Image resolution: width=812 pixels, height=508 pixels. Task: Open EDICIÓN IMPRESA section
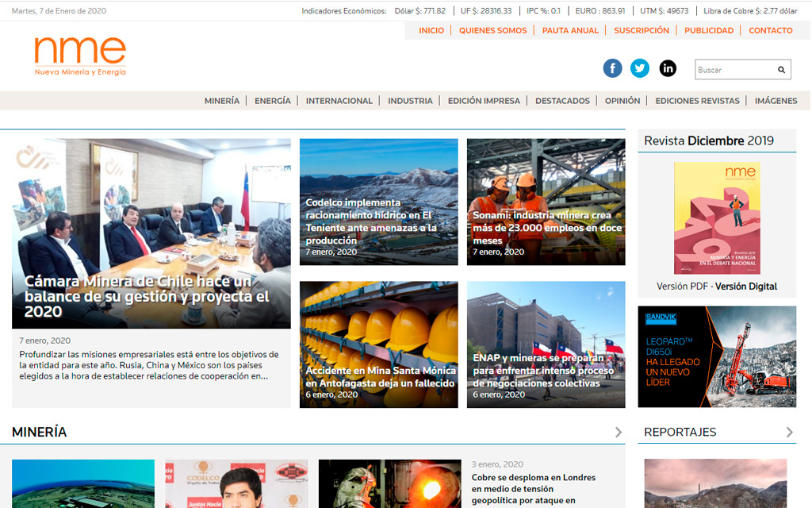(x=484, y=101)
